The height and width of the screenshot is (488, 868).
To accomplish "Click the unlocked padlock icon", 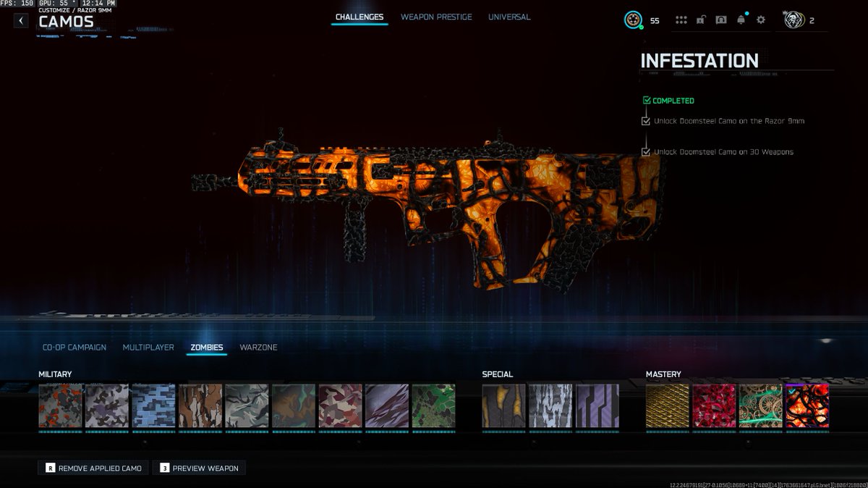I will (700, 20).
